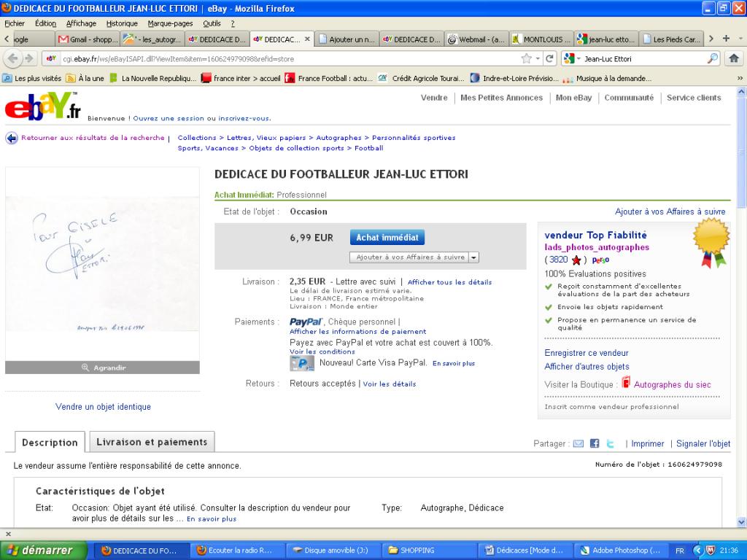This screenshot has height=560, width=747.
Task: Open the 'Afficher d'autres objets' link
Action: coord(587,367)
